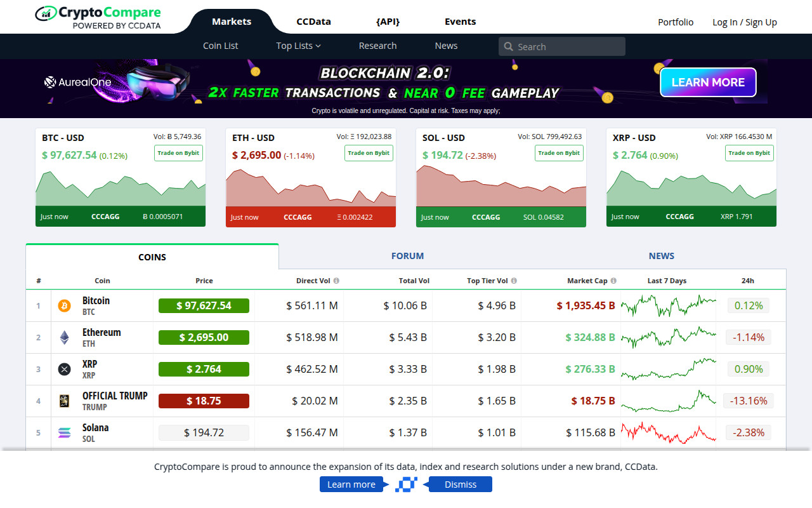The width and height of the screenshot is (812, 508).
Task: Click Ethereum market cap $ 324.88 B
Action: (x=590, y=338)
